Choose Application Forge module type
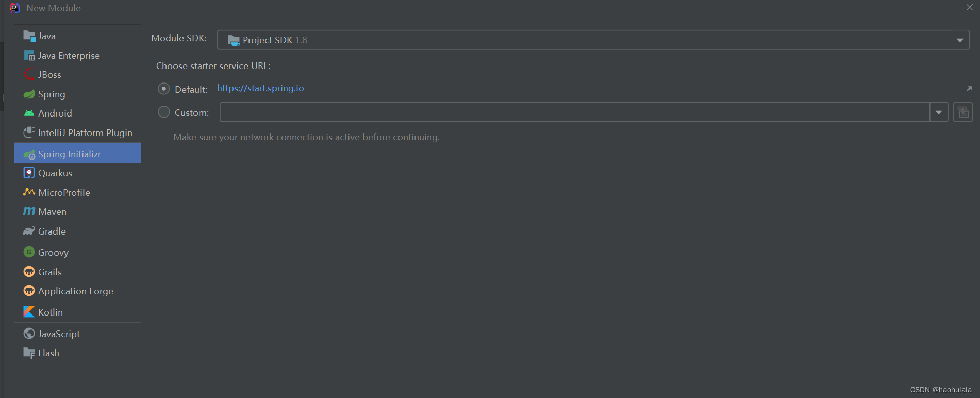This screenshot has width=980, height=398. click(x=77, y=291)
